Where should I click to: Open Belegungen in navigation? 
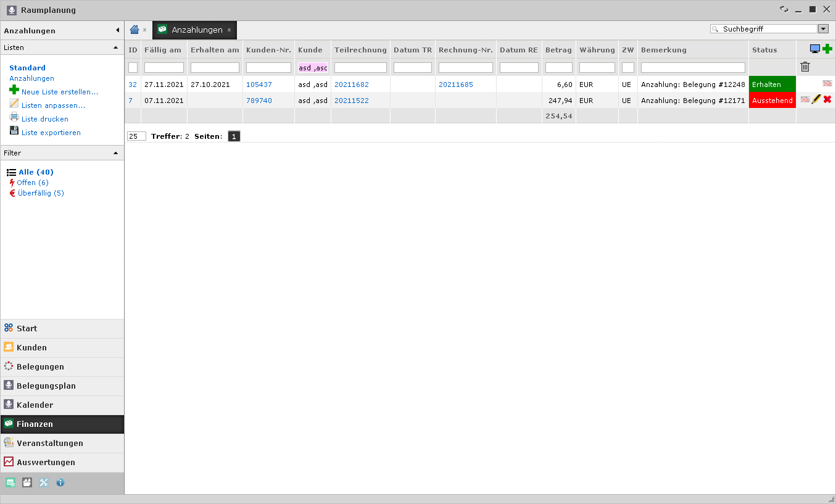click(x=62, y=366)
